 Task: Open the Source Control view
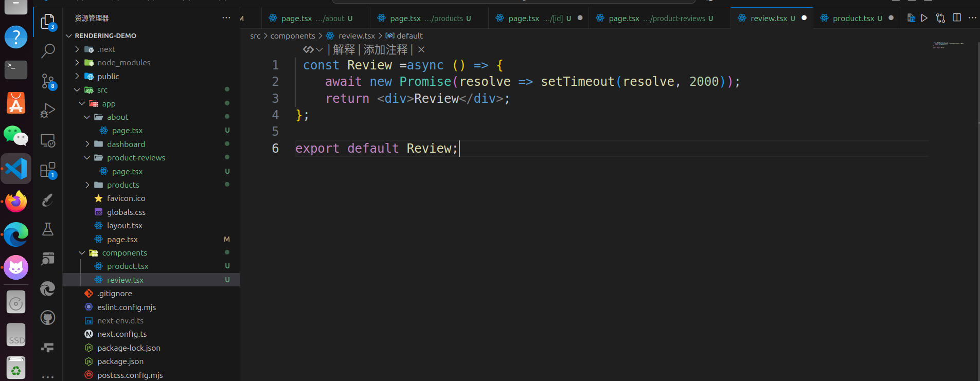click(48, 81)
